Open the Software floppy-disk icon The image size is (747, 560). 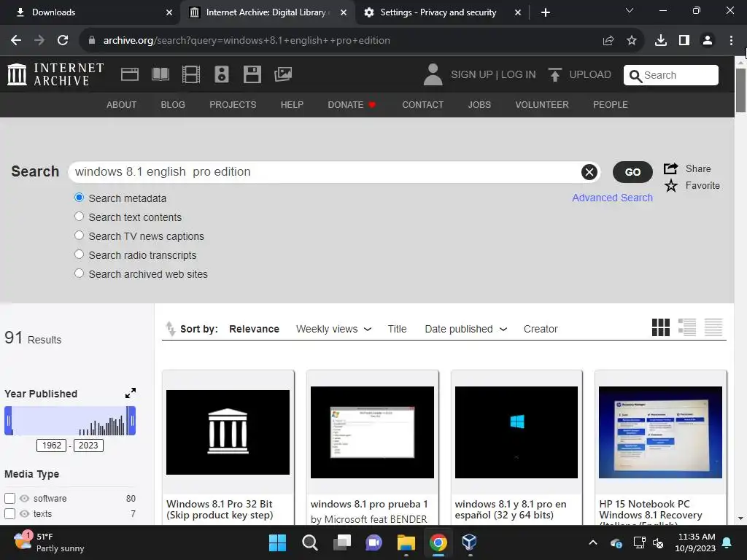[x=252, y=74]
